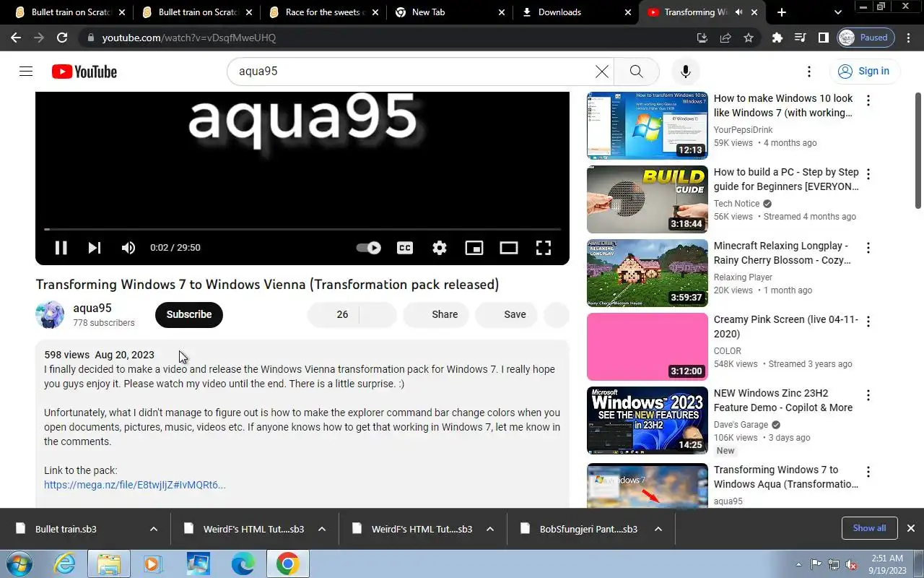924x578 pixels.
Task: Open a new browser tab
Action: pyautogui.click(x=781, y=12)
